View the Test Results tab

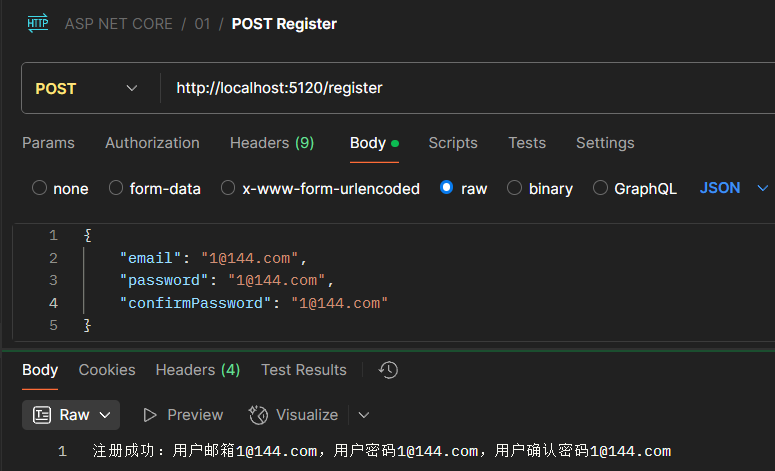(304, 370)
